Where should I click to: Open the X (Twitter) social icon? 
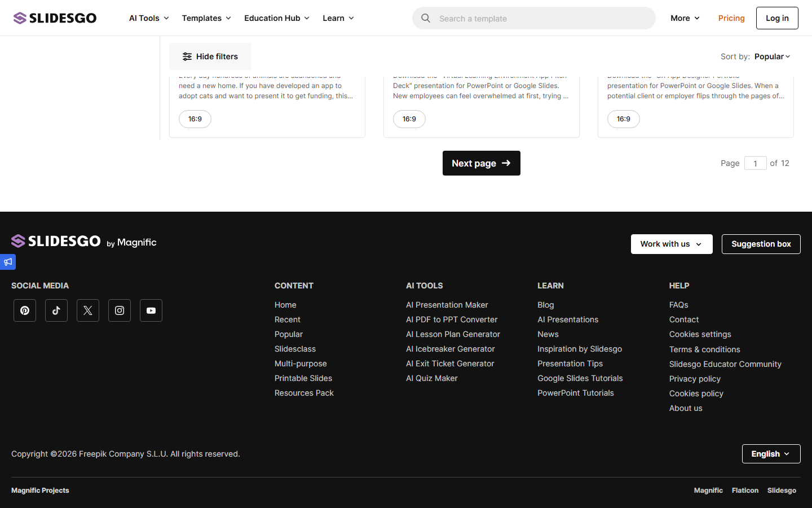(88, 310)
